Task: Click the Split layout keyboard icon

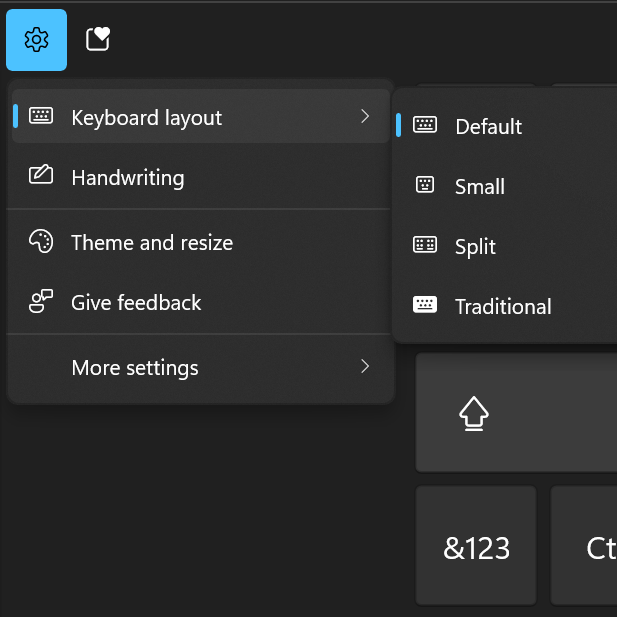Action: [x=425, y=244]
